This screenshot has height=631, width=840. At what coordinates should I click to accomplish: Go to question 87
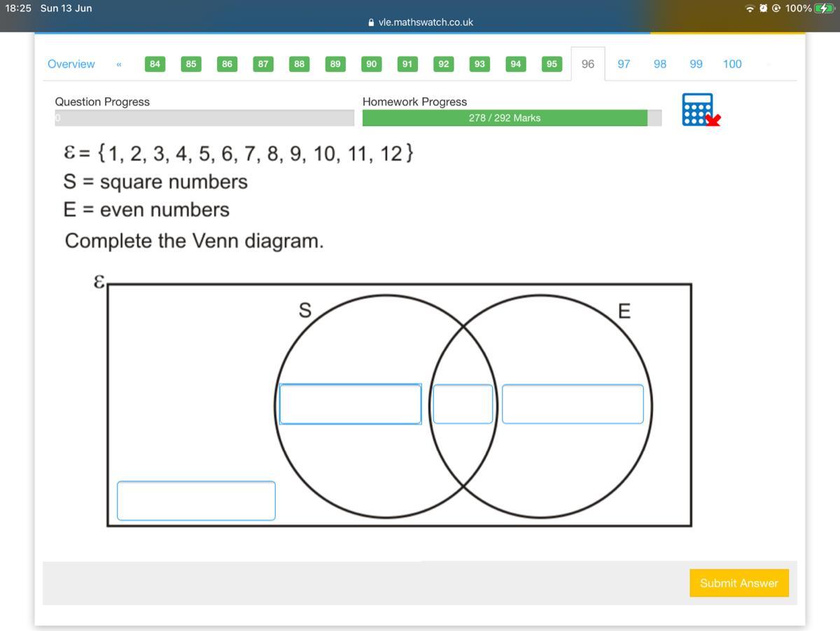[x=263, y=64]
